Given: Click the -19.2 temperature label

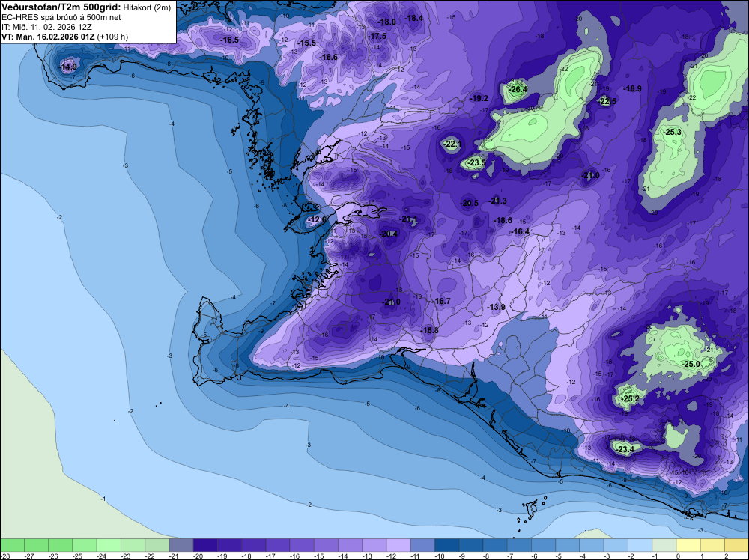Looking at the screenshot, I should pos(479,98).
